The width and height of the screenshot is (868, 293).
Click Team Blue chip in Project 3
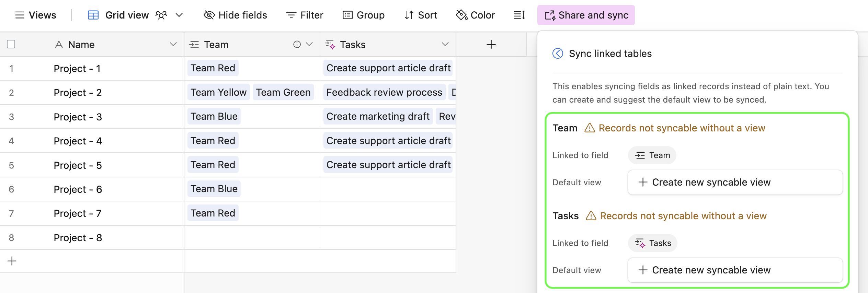[x=214, y=116]
